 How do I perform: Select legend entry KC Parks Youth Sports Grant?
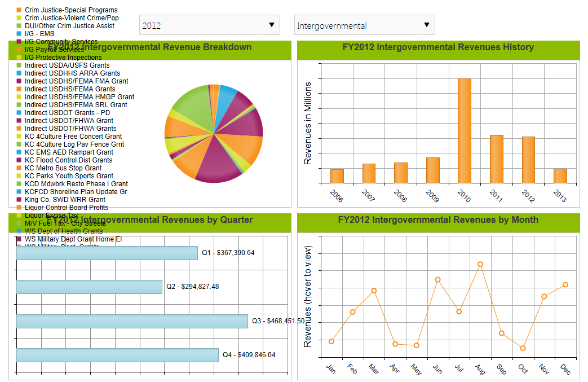point(65,175)
